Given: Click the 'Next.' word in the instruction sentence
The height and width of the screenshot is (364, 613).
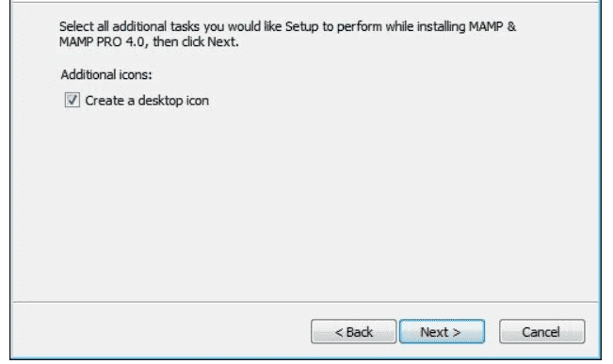Looking at the screenshot, I should pos(223,41).
